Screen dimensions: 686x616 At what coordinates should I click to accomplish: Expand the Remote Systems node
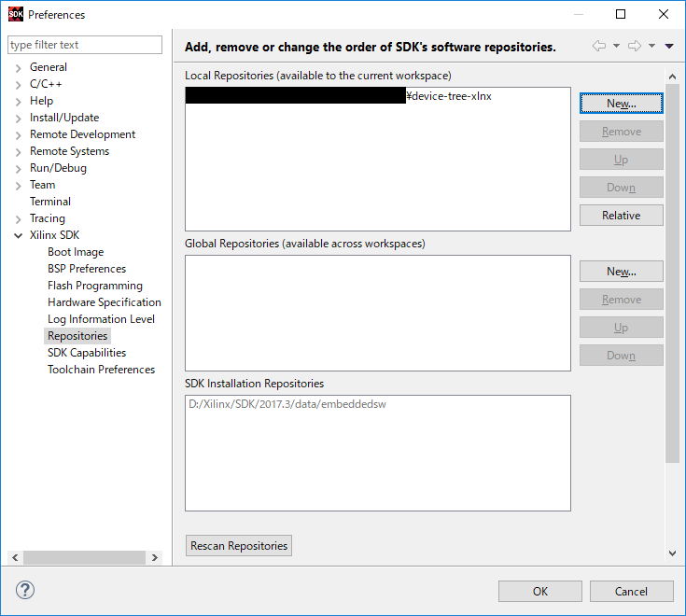click(x=18, y=152)
